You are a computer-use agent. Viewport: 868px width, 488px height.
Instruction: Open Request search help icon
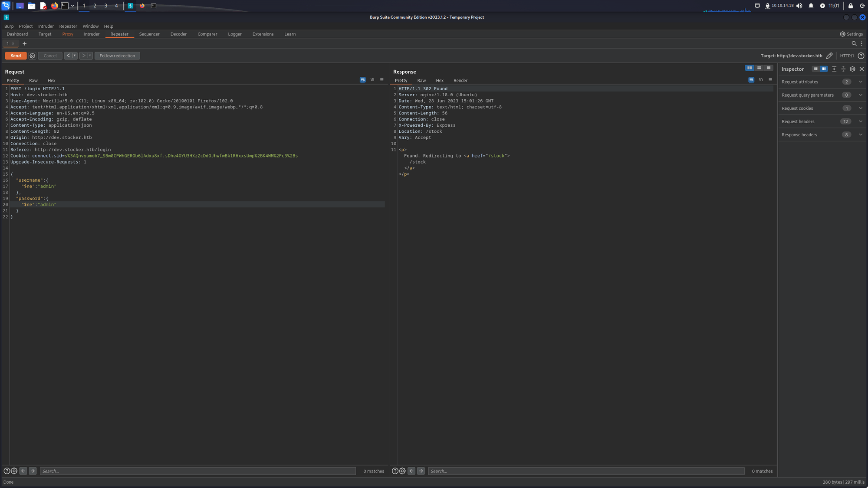(x=7, y=471)
